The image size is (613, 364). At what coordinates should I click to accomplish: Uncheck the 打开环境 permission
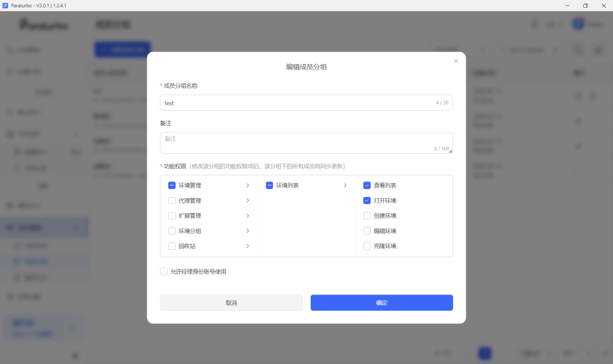(x=367, y=201)
